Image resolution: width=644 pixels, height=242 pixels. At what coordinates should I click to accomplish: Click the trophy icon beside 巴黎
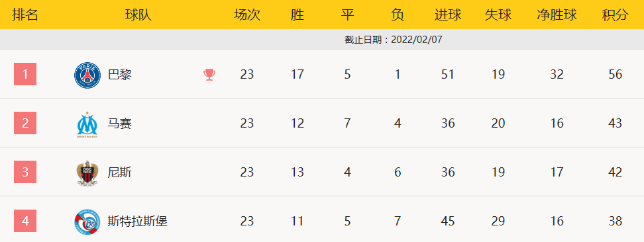(209, 75)
